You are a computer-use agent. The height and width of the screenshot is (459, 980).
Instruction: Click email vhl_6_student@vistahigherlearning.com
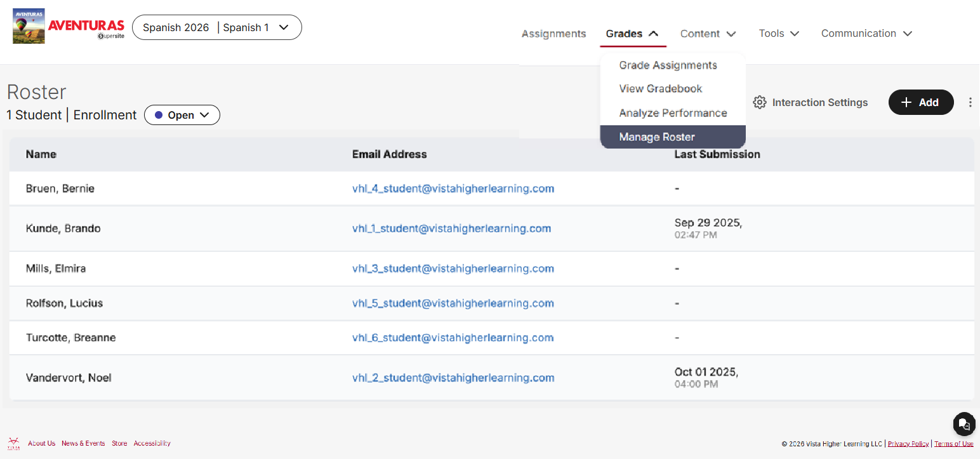453,338
